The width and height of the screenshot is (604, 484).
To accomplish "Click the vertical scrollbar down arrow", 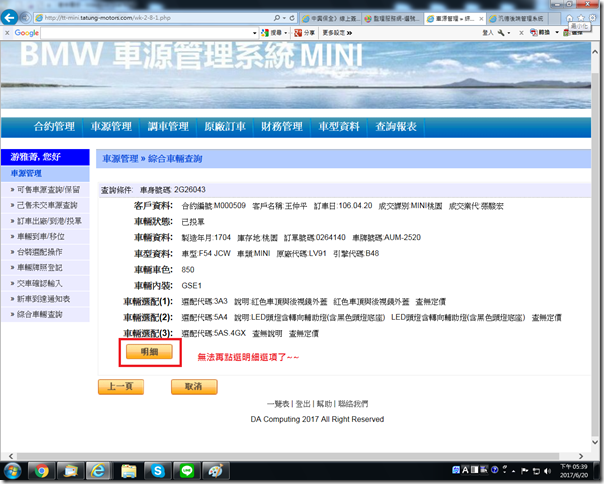I will (595, 442).
